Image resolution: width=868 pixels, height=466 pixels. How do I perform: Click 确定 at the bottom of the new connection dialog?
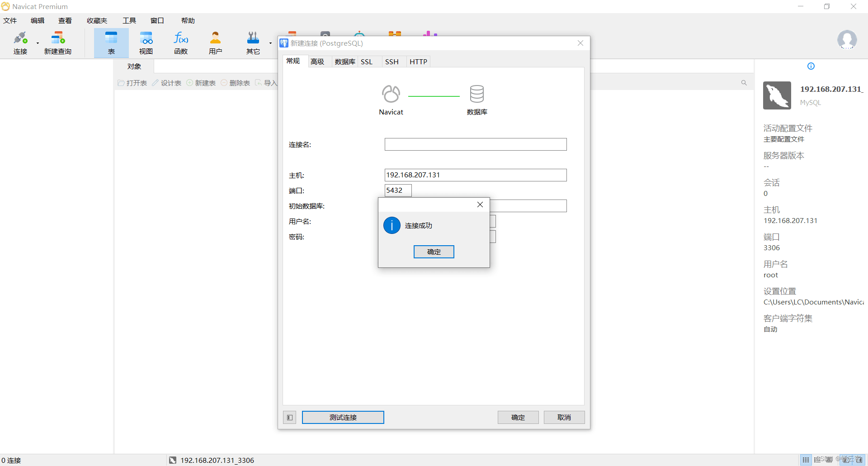point(518,417)
